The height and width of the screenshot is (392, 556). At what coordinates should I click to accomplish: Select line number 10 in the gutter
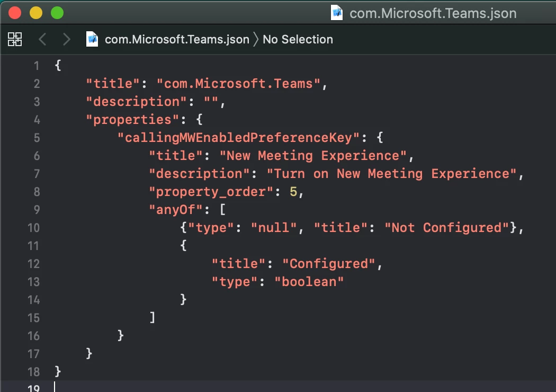click(34, 228)
